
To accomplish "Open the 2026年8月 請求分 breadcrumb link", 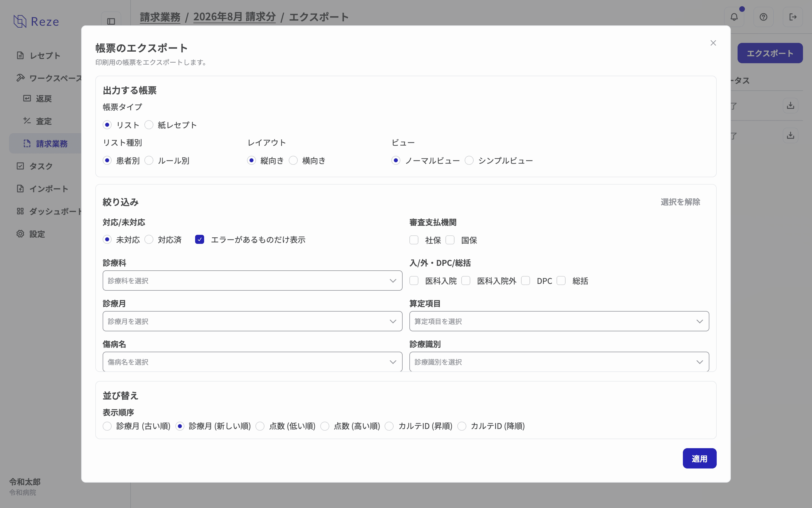I will 235,17.
